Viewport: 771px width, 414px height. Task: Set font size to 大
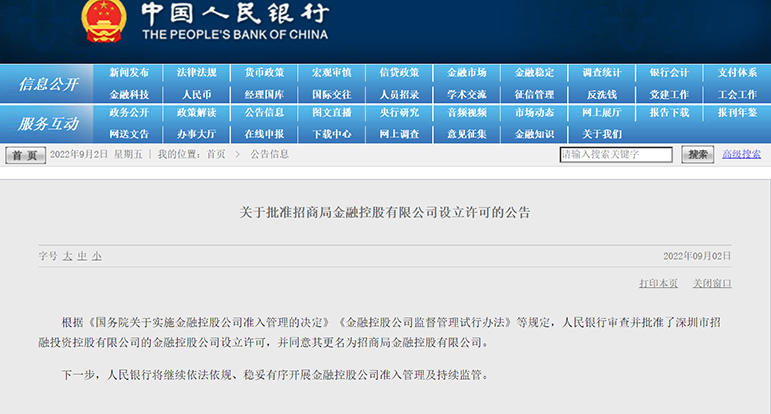tap(67, 256)
